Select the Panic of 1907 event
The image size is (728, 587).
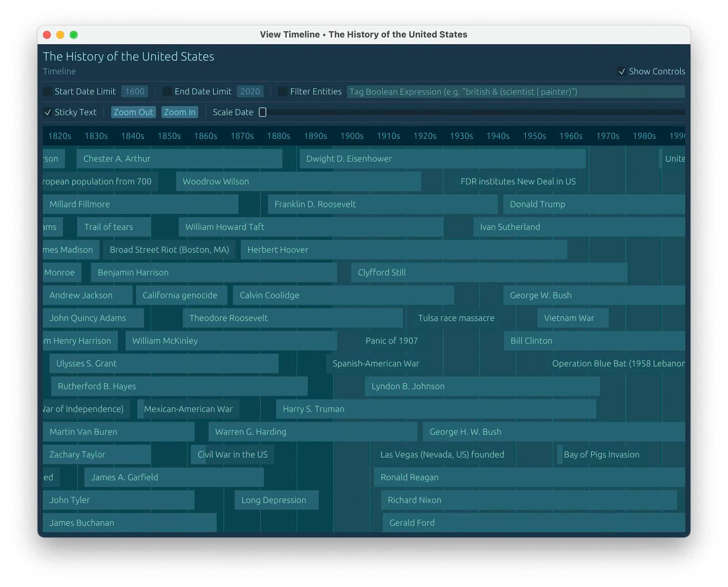391,341
